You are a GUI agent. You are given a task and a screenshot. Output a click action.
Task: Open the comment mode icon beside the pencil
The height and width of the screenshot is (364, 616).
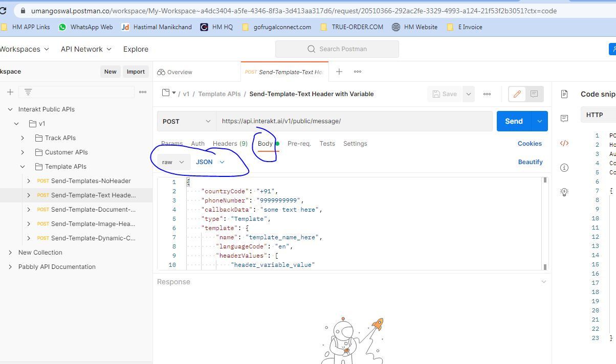coord(534,94)
